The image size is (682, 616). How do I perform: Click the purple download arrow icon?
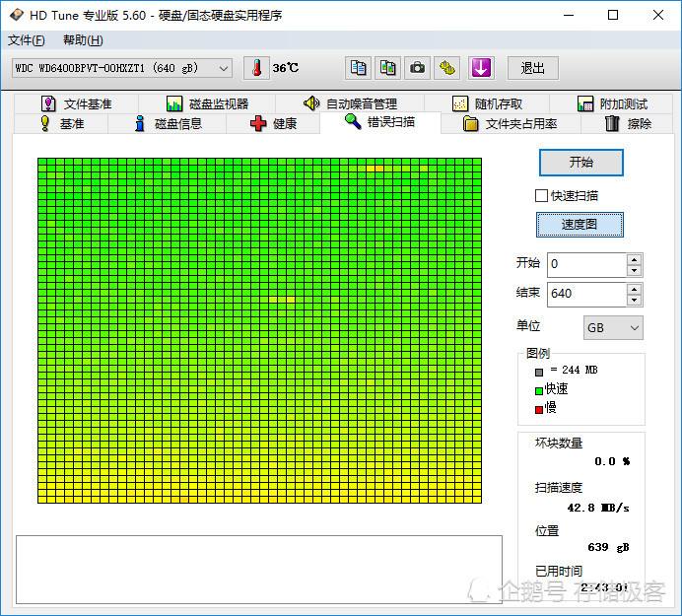[x=481, y=68]
